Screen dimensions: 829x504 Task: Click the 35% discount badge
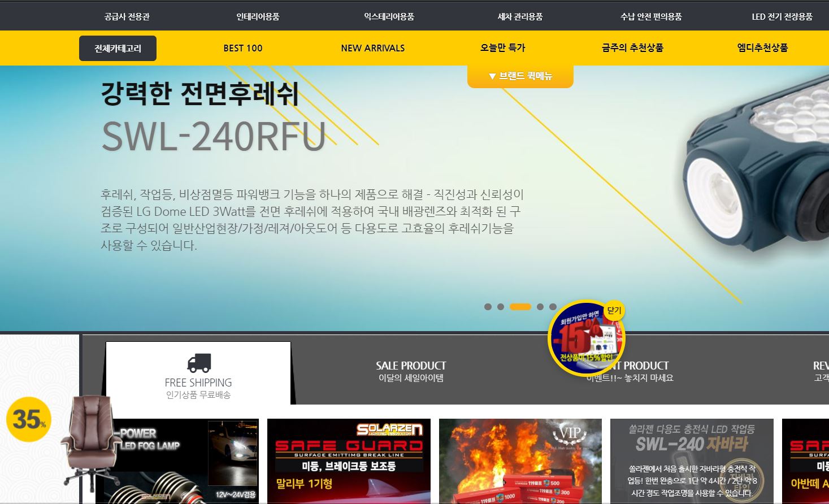(29, 420)
